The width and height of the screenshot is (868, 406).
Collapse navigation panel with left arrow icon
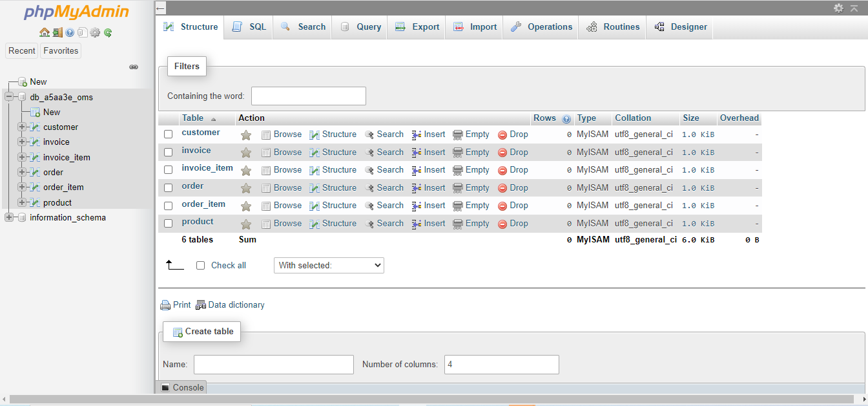click(161, 8)
